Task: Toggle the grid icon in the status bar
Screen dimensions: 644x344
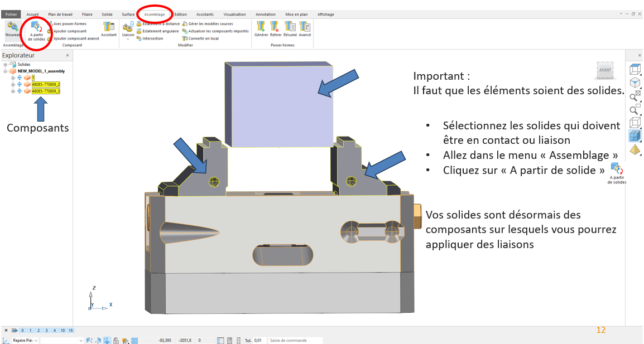Action: (134, 340)
